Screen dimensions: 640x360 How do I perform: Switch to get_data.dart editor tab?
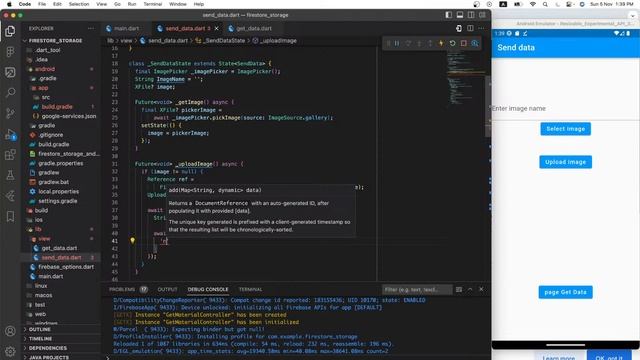click(x=254, y=28)
